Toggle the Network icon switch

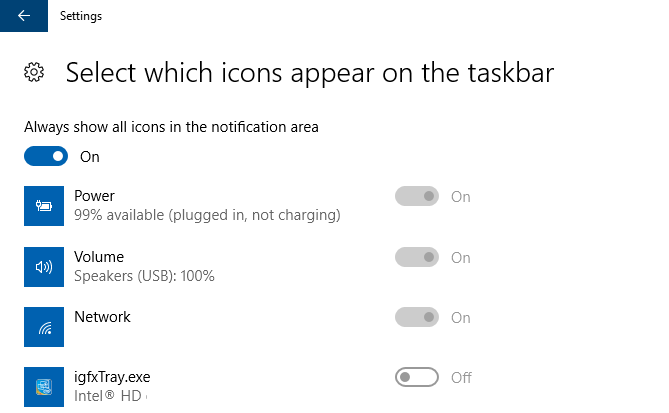(x=417, y=317)
